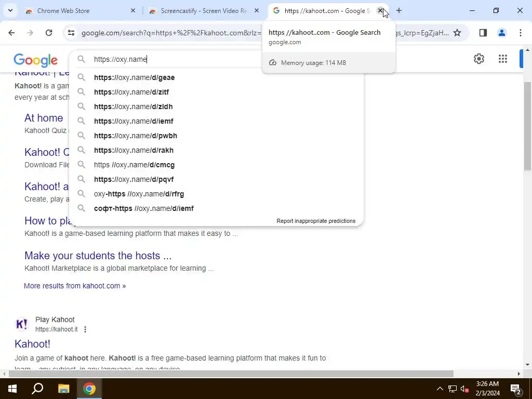Image resolution: width=532 pixels, height=399 pixels.
Task: Switch to the Screencastify tab
Action: point(204,11)
